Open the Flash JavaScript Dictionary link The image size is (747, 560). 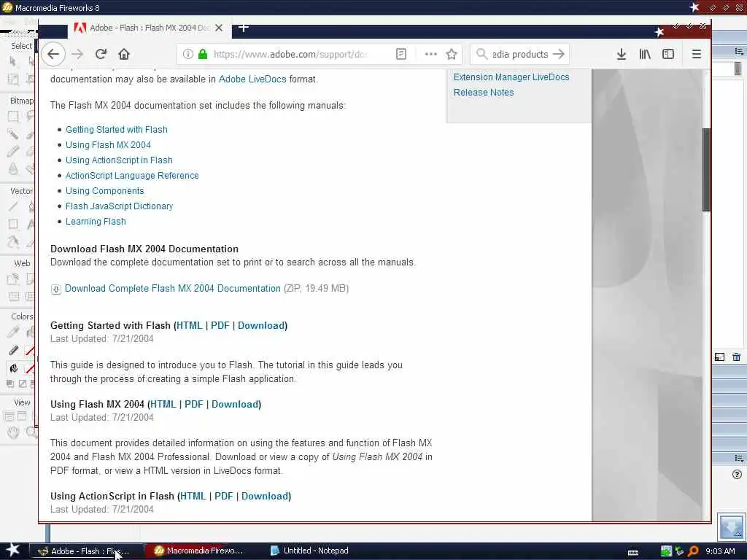[119, 206]
